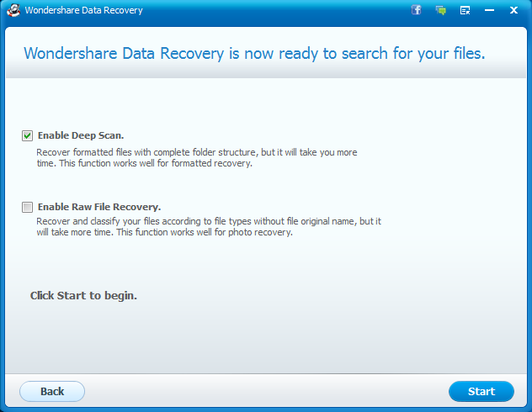Check the Enable Raw File Recovery checkbox
This screenshot has height=412, width=532.
28,207
